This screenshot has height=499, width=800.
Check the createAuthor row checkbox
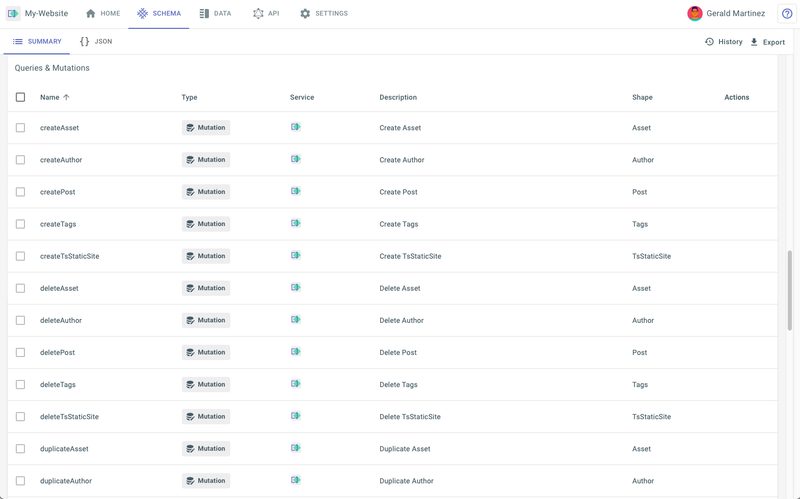point(20,160)
